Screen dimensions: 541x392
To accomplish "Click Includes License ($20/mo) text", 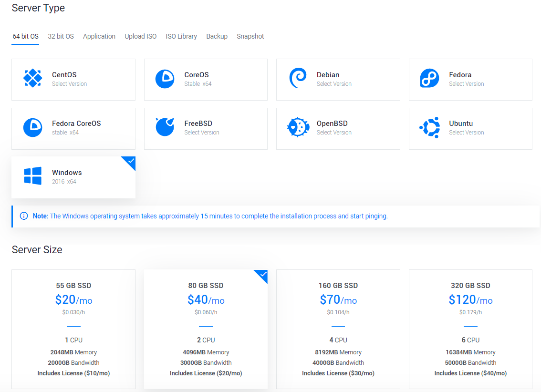I will 206,373.
